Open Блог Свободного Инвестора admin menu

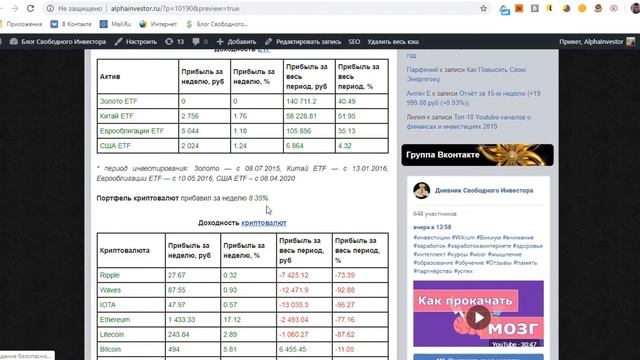(x=58, y=42)
